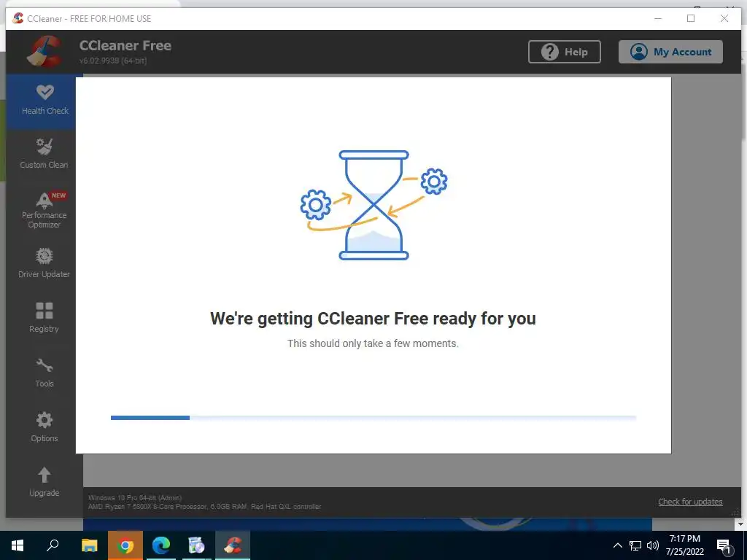Open the Health Check section
The image size is (747, 560).
pos(41,101)
